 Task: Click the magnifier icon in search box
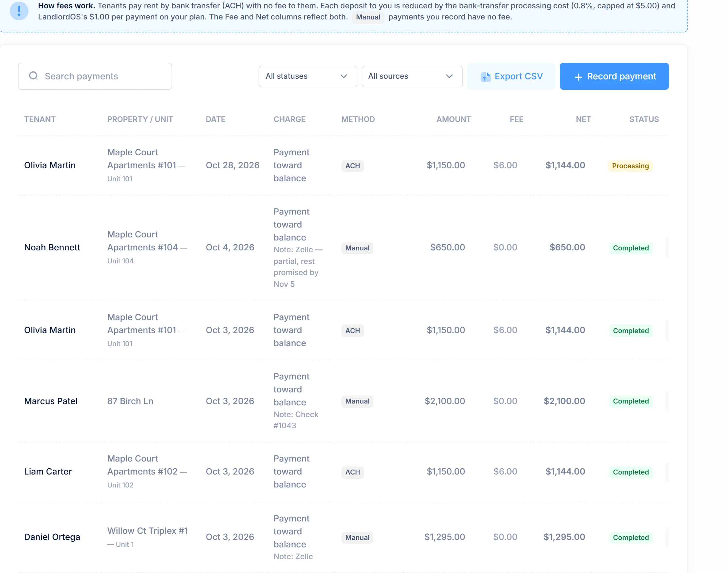(x=34, y=76)
